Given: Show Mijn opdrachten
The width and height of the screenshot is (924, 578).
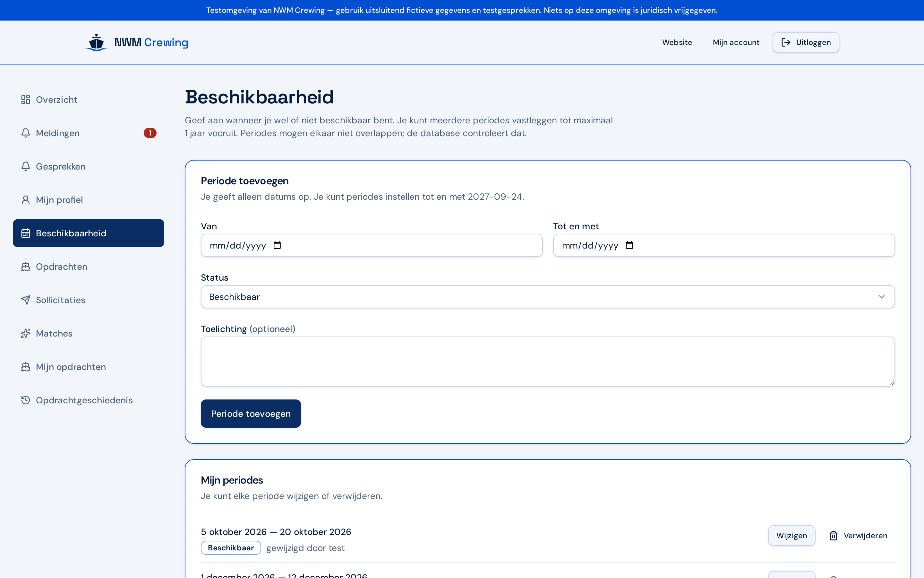Looking at the screenshot, I should click(x=89, y=367).
